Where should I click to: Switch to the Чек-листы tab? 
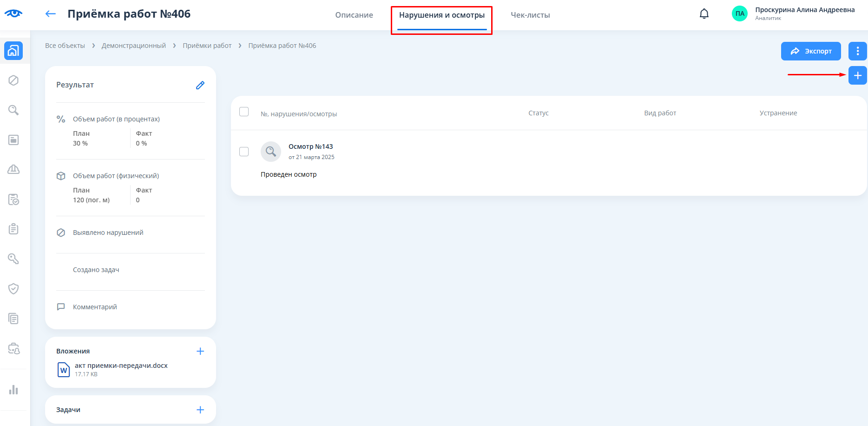click(530, 15)
